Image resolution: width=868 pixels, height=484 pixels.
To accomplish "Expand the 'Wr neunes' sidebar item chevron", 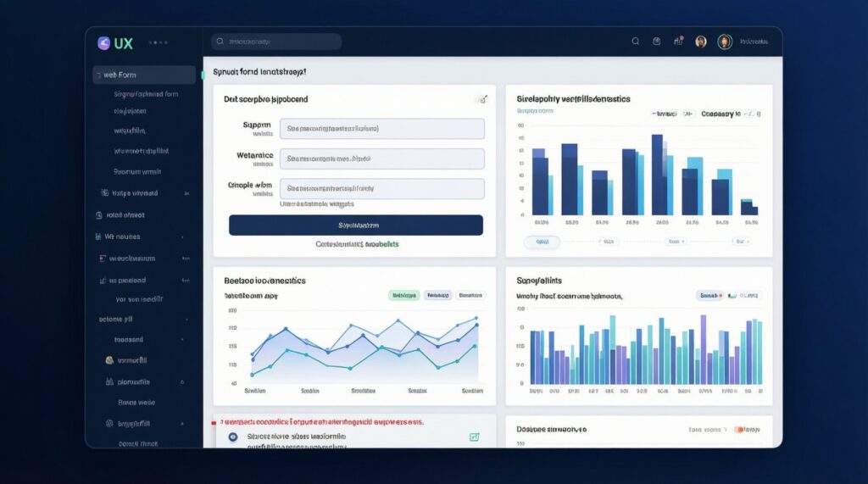I will pyautogui.click(x=182, y=237).
